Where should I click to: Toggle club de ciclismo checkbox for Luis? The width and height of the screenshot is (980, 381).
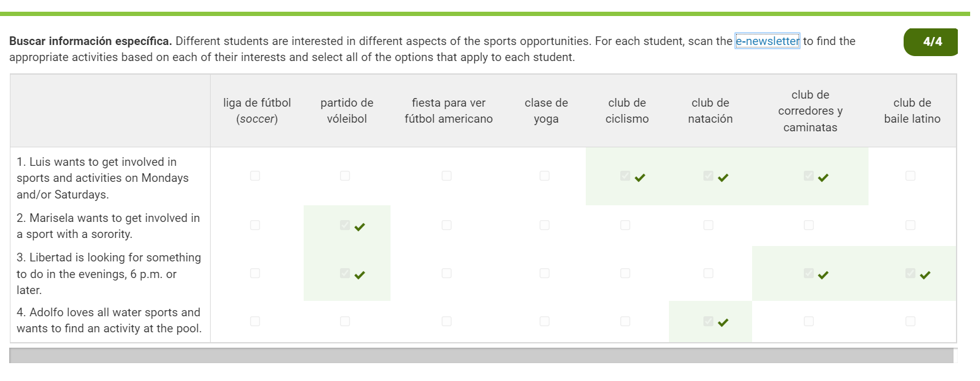625,176
